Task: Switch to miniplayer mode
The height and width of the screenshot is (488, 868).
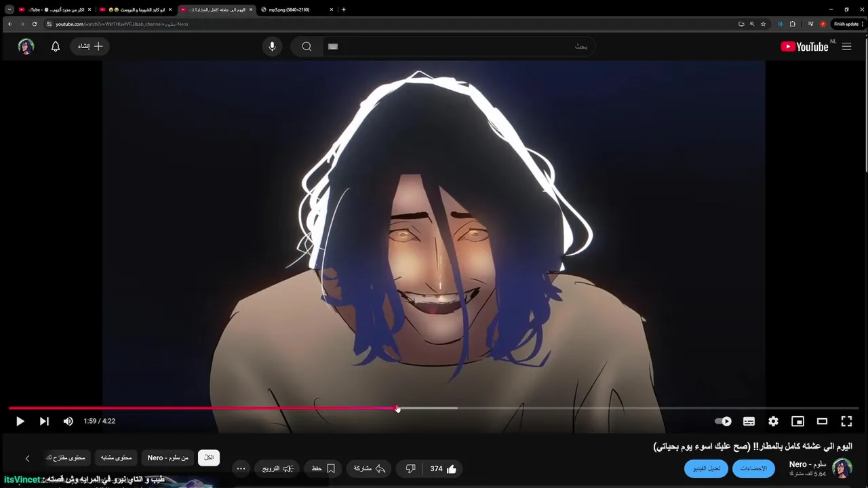Action: click(x=797, y=421)
